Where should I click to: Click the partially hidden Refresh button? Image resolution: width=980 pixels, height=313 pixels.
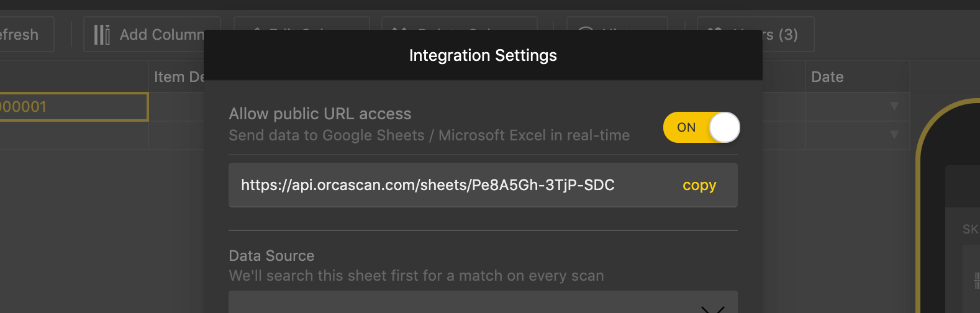tap(25, 35)
